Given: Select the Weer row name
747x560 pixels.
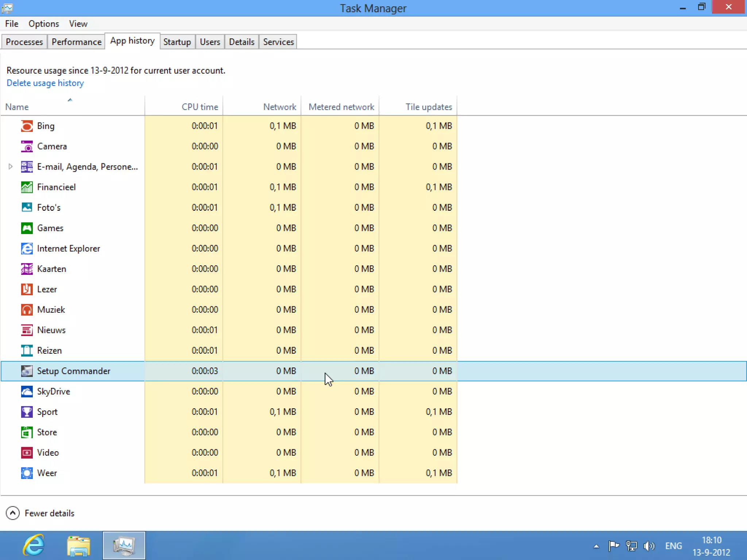Looking at the screenshot, I should pos(47,473).
